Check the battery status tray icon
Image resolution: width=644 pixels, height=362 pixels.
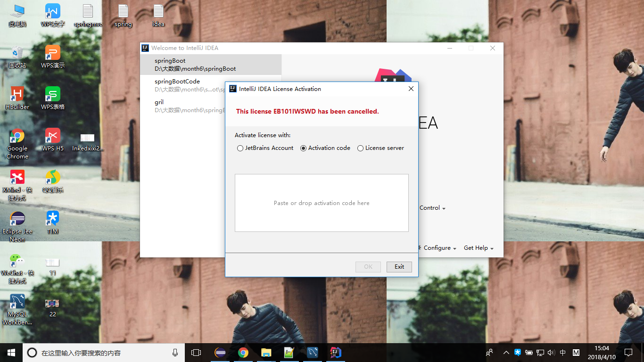click(x=529, y=353)
